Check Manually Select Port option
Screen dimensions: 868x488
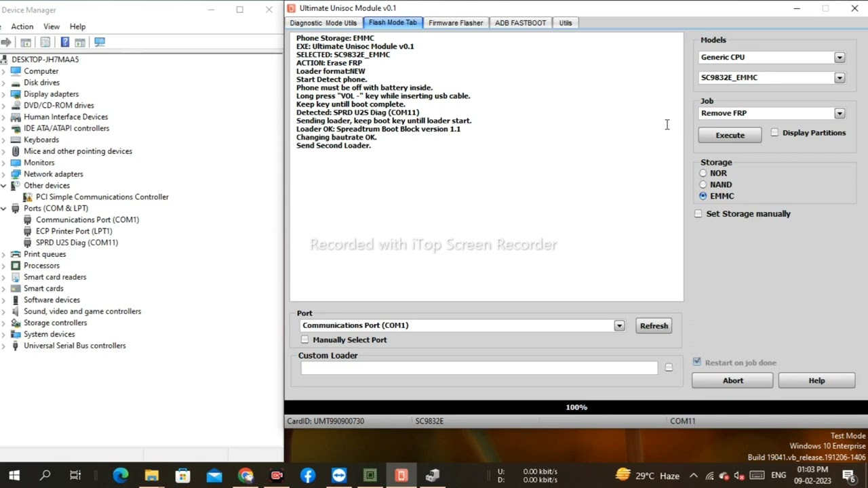304,340
